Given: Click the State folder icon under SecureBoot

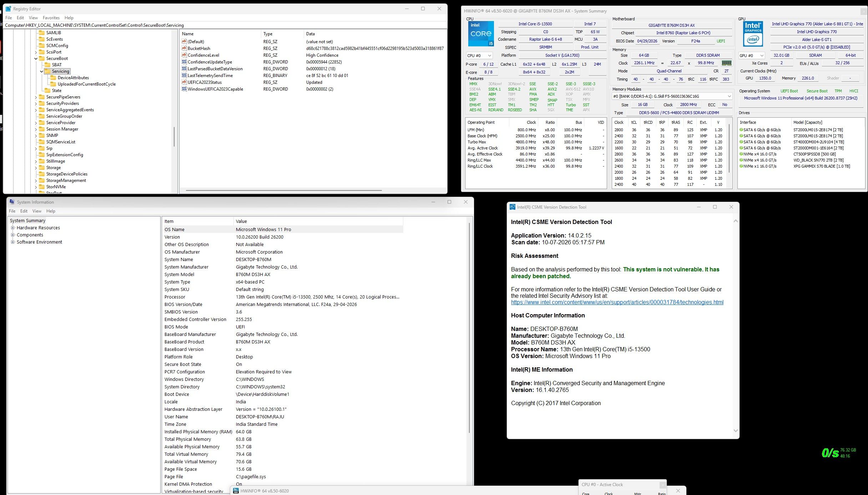Looking at the screenshot, I should click(x=47, y=91).
